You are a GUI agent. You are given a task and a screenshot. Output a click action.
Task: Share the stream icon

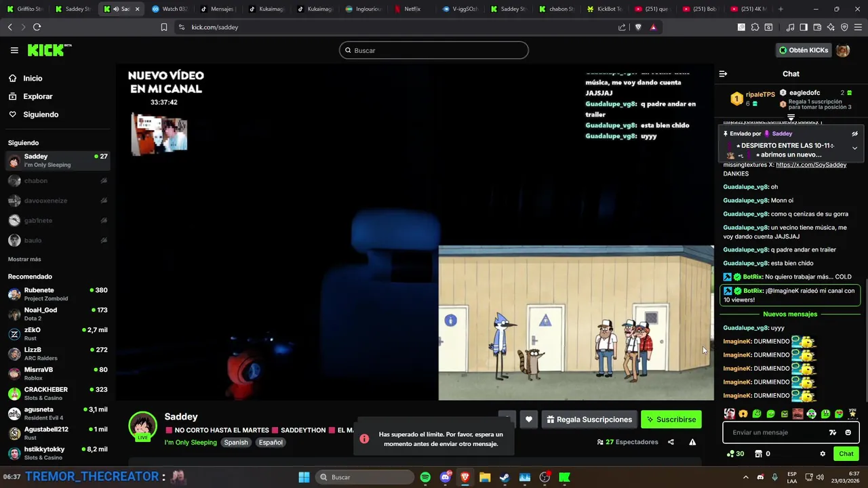[x=671, y=442]
